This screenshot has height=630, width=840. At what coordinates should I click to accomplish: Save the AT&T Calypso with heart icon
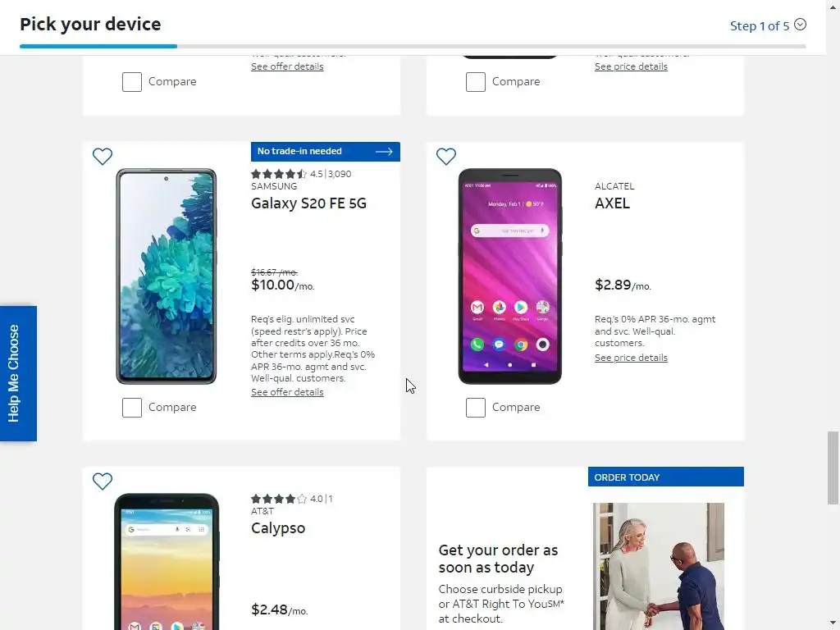point(103,481)
